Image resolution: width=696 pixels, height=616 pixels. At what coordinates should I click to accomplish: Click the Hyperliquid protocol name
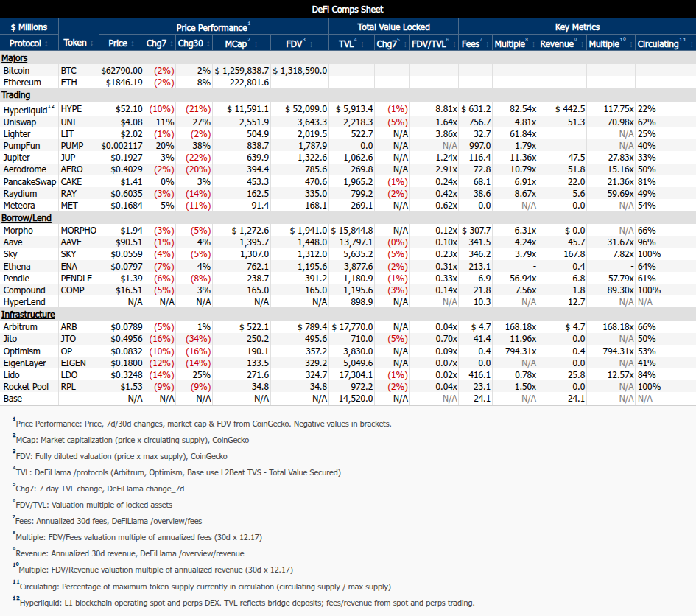(x=25, y=110)
